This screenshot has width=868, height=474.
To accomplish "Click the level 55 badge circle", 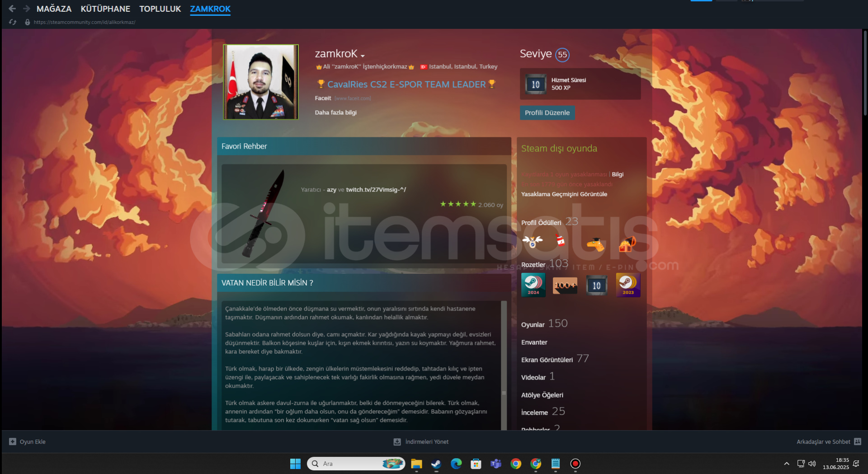I will tap(562, 55).
